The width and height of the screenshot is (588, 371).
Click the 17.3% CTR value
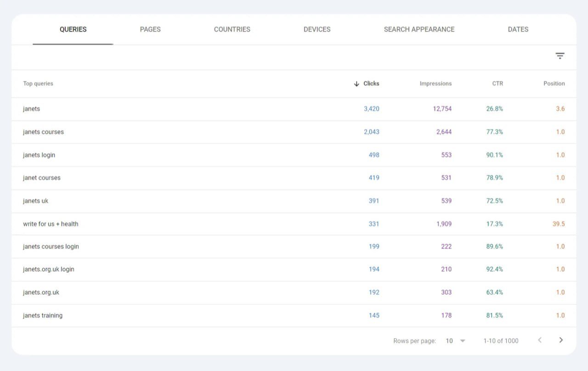click(x=495, y=224)
